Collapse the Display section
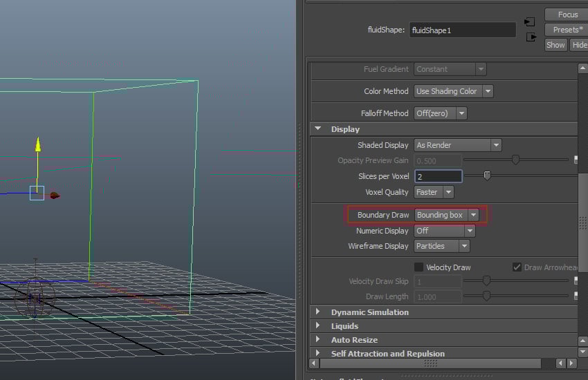 click(x=318, y=129)
